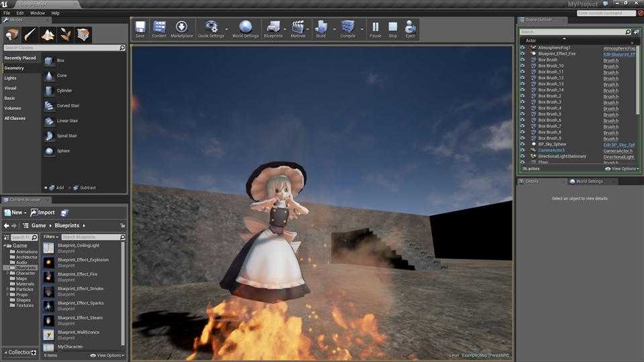The image size is (644, 362).
Task: Select Paint mode brush icon
Action: pyautogui.click(x=30, y=35)
